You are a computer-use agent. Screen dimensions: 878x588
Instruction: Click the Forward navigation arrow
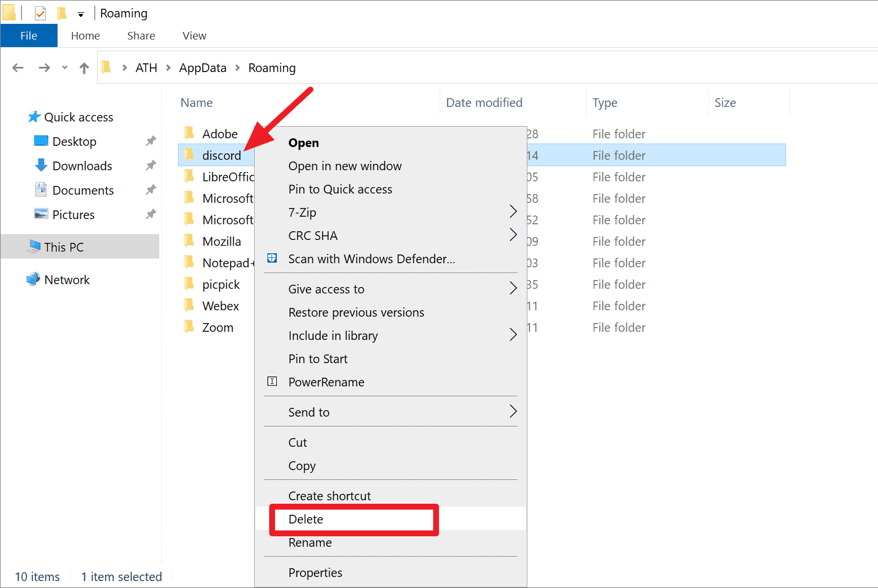point(44,68)
